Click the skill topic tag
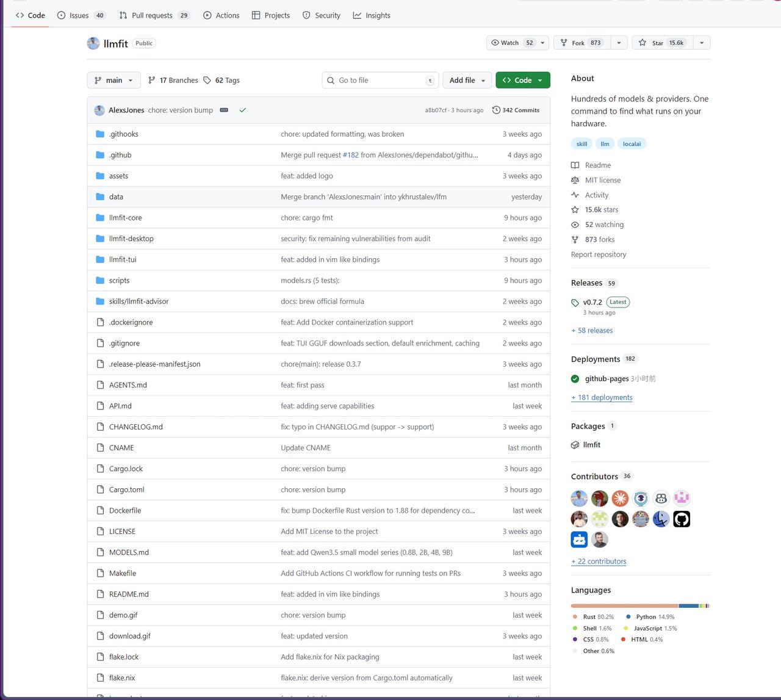The image size is (781, 700). click(x=582, y=144)
